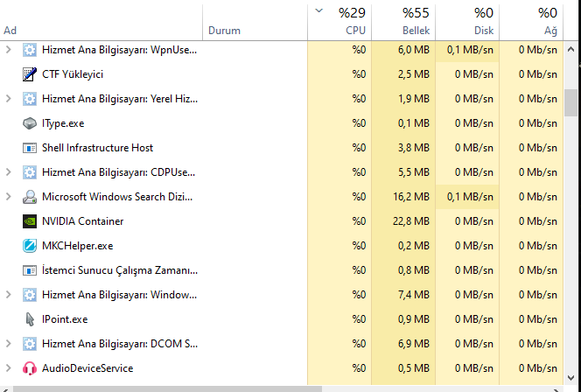Sort by the Bellek column header

(403, 22)
